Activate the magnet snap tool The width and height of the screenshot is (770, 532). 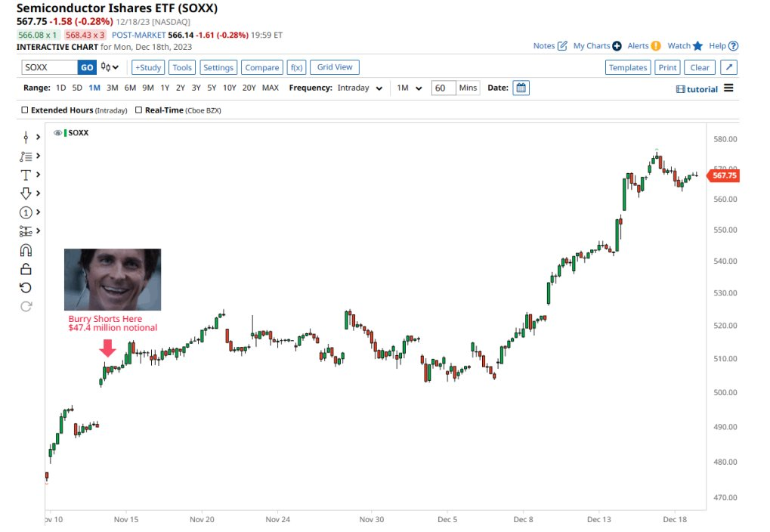[26, 250]
